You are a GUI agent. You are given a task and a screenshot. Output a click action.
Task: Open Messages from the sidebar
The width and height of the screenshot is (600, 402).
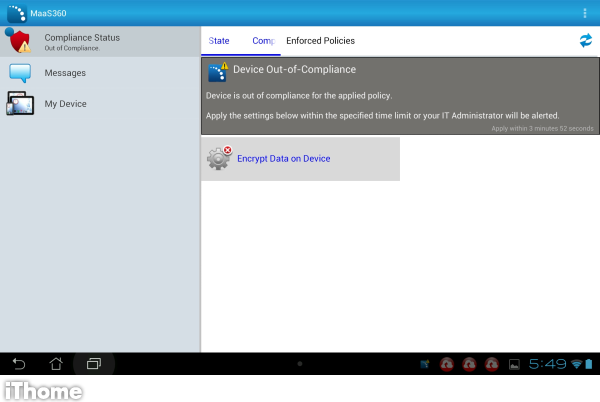click(65, 73)
